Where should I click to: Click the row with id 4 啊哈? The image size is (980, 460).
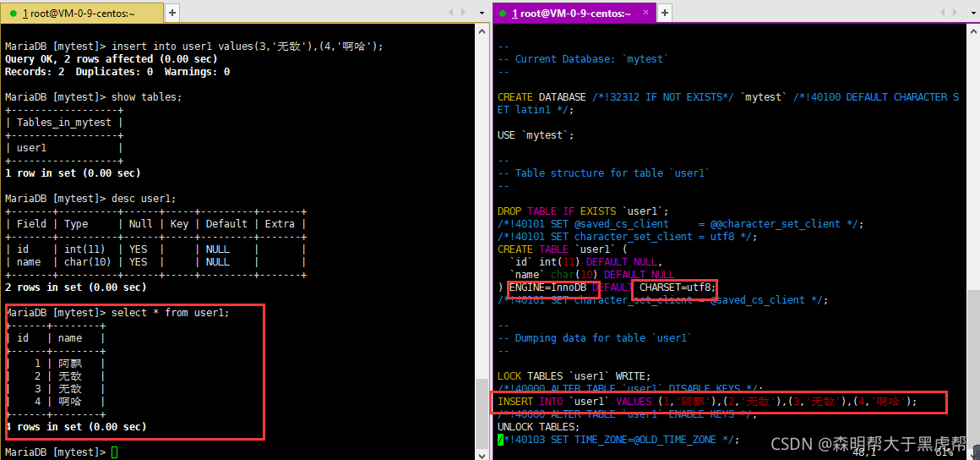[56, 402]
